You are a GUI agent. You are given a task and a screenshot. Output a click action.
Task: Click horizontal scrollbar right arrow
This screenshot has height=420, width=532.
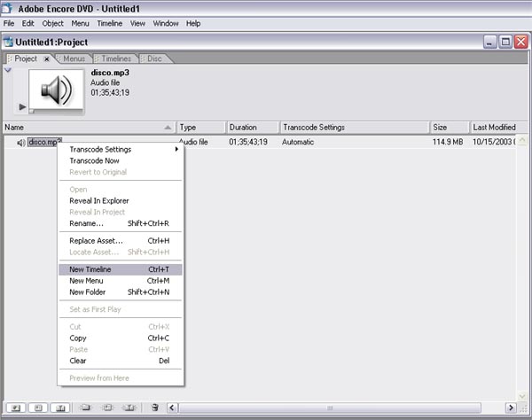coord(511,408)
